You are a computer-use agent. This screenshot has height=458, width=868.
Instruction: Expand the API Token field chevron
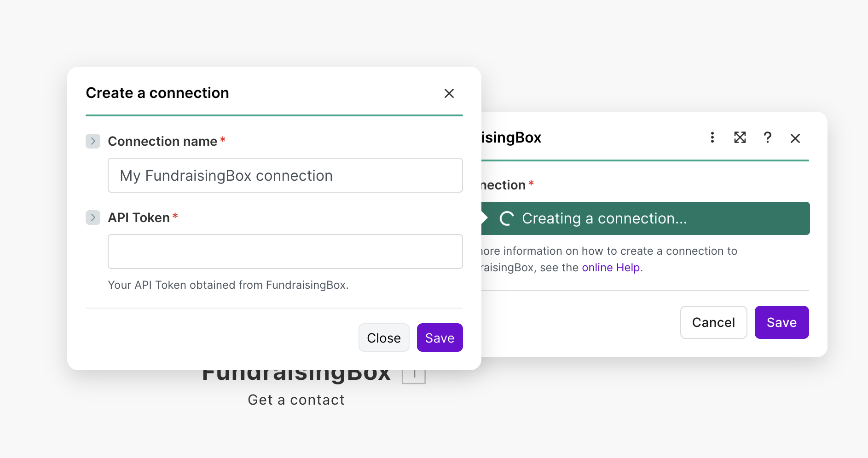(x=93, y=218)
